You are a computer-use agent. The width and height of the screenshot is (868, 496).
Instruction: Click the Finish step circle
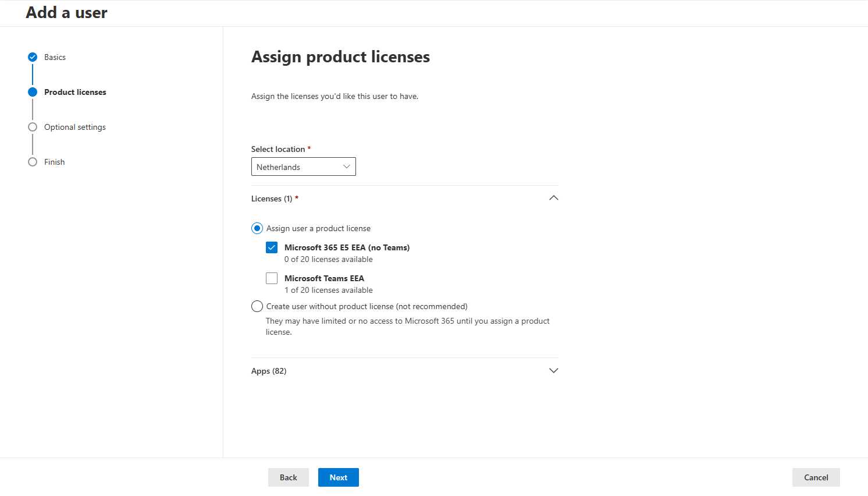(33, 162)
